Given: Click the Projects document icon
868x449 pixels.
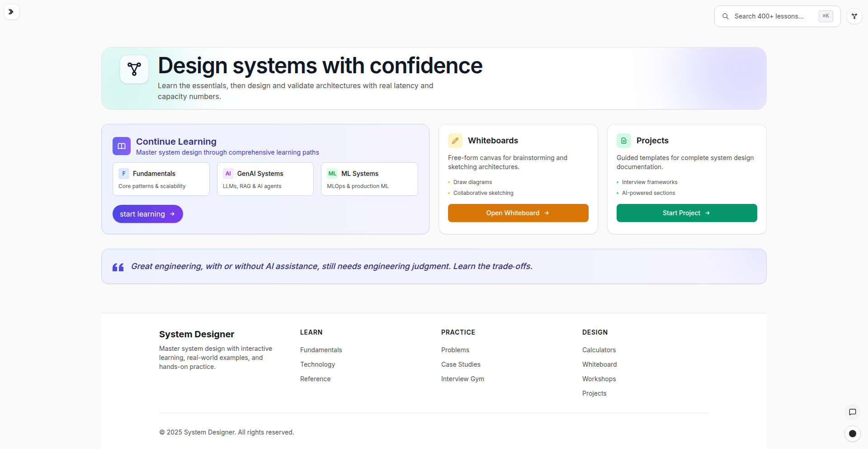Looking at the screenshot, I should pyautogui.click(x=624, y=141).
